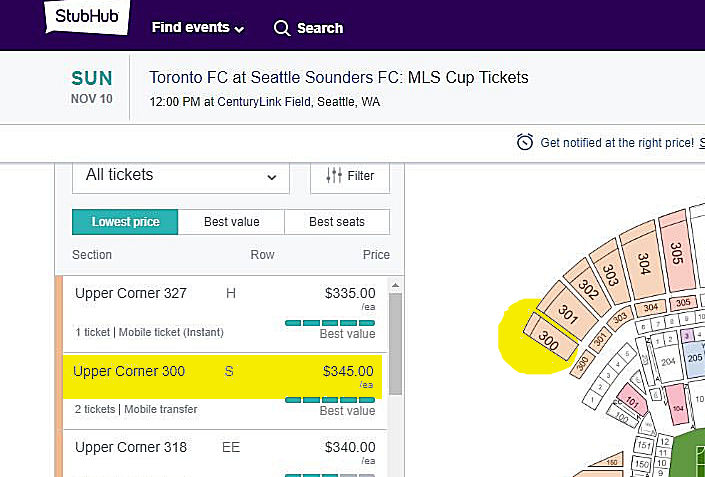The width and height of the screenshot is (705, 477).
Task: Click the search magnifying glass icon
Action: 282,28
